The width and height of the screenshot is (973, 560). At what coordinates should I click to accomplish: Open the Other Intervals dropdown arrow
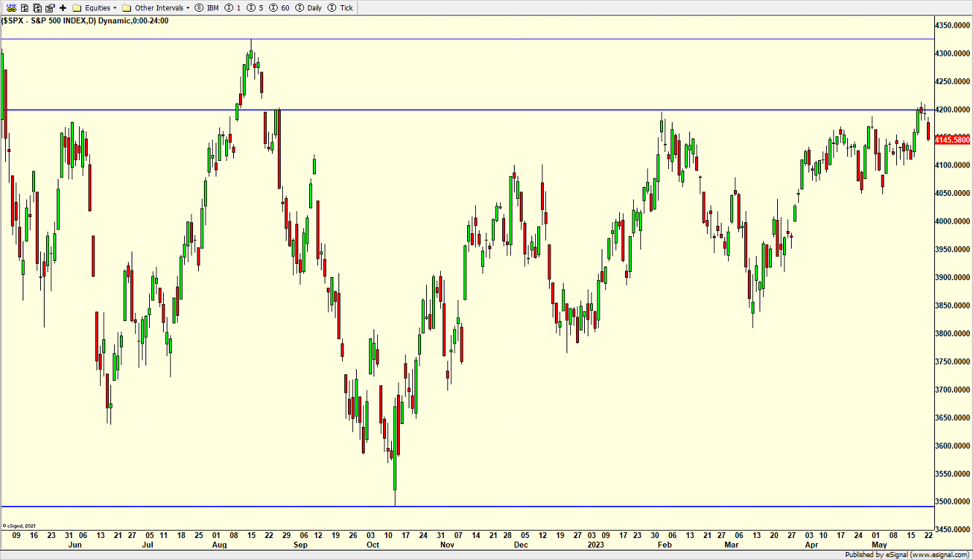(187, 7)
